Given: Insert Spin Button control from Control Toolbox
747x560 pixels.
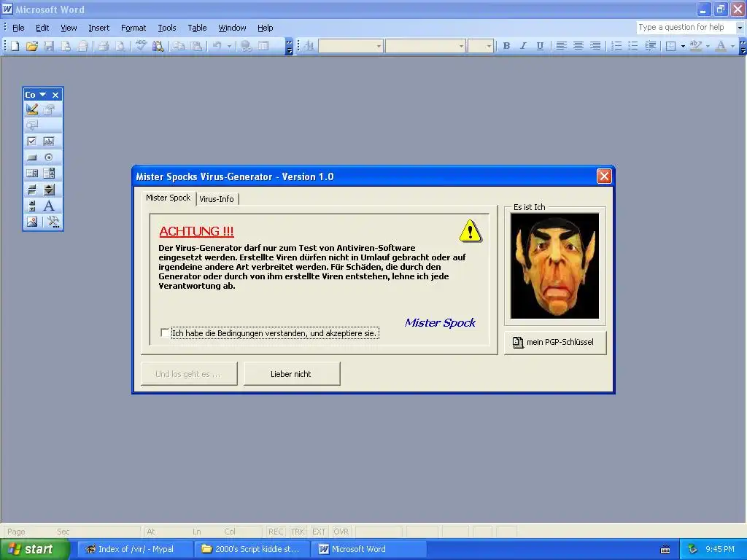Looking at the screenshot, I should [x=49, y=190].
